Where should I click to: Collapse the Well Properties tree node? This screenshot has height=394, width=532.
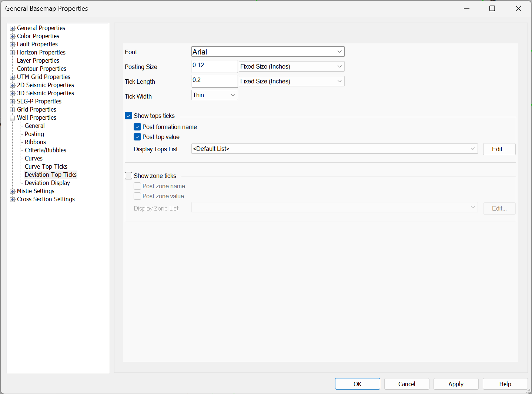[x=13, y=118]
